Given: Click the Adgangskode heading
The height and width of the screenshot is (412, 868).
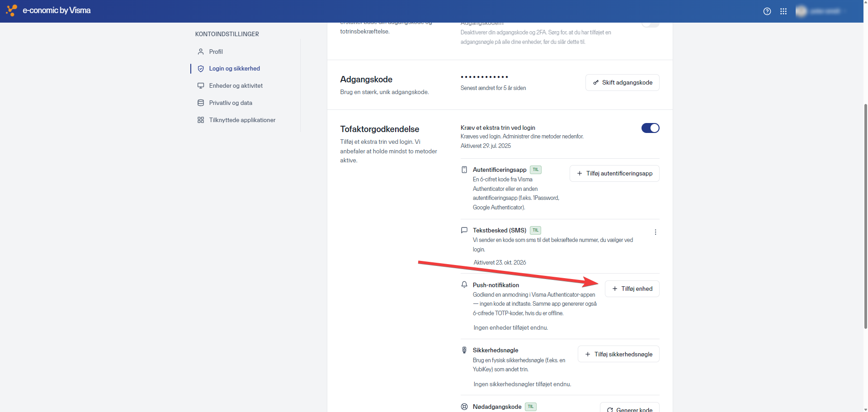Looking at the screenshot, I should (366, 80).
